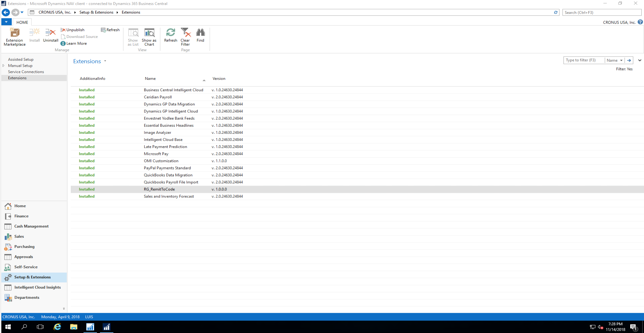Open the Help question mark icon

(x=640, y=22)
